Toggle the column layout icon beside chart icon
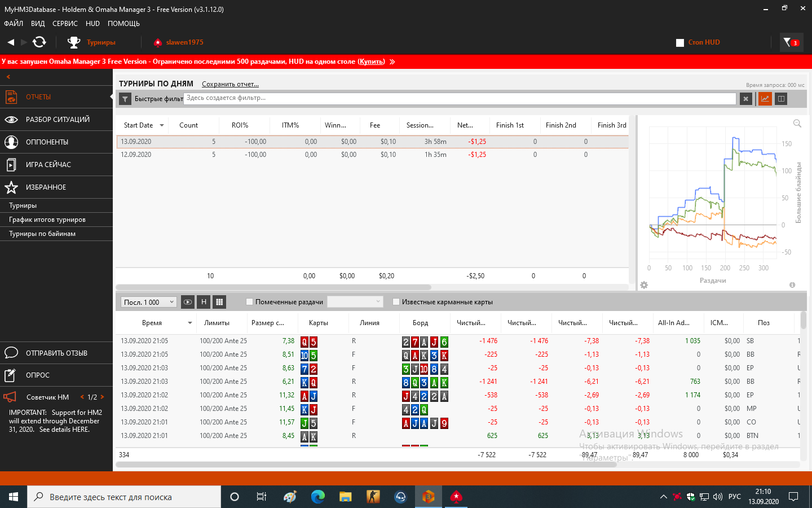The width and height of the screenshot is (812, 508). [781, 99]
